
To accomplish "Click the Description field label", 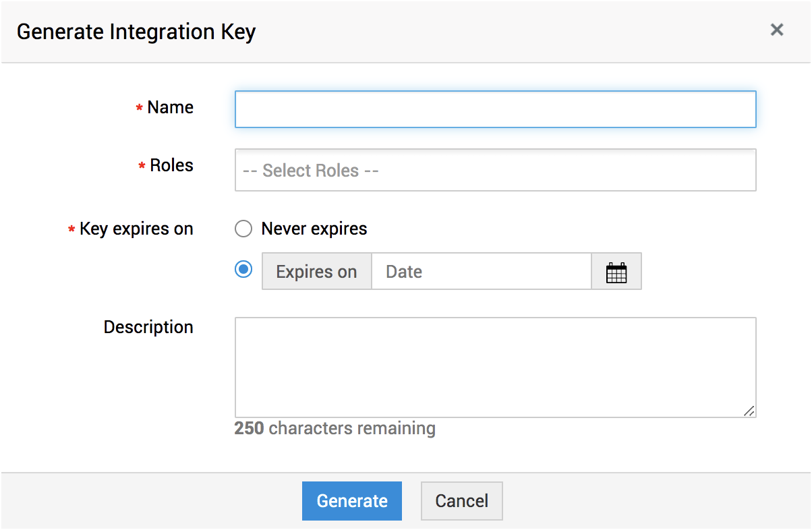I will [148, 328].
